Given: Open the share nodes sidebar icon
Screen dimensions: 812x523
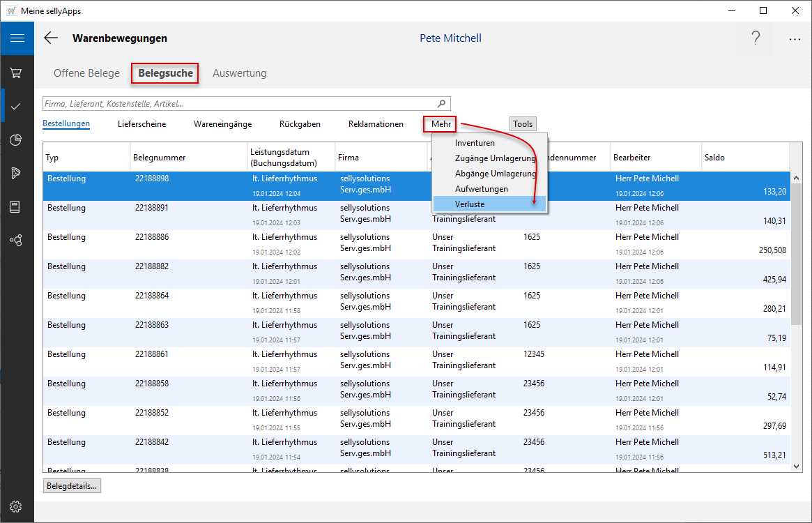Looking at the screenshot, I should (x=17, y=240).
